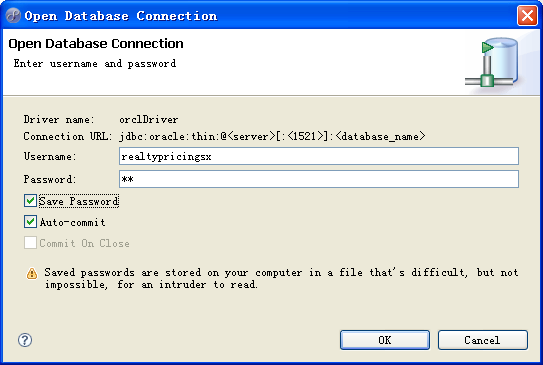Screen dimensions: 543x365
Task: Click the saved passwords warning message
Action: pyautogui.click(x=281, y=278)
